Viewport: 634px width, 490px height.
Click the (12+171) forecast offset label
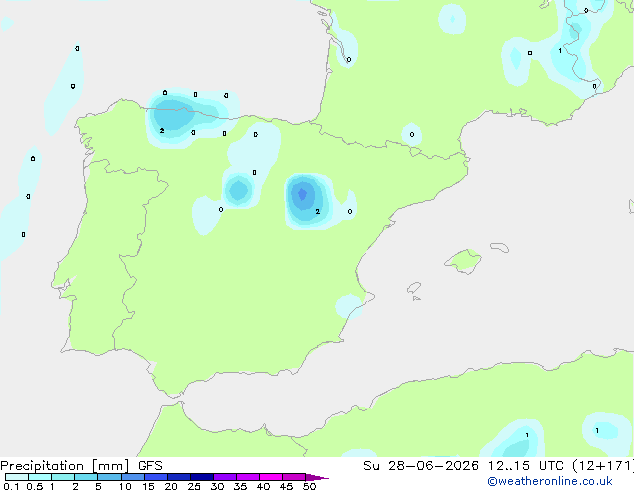point(603,466)
